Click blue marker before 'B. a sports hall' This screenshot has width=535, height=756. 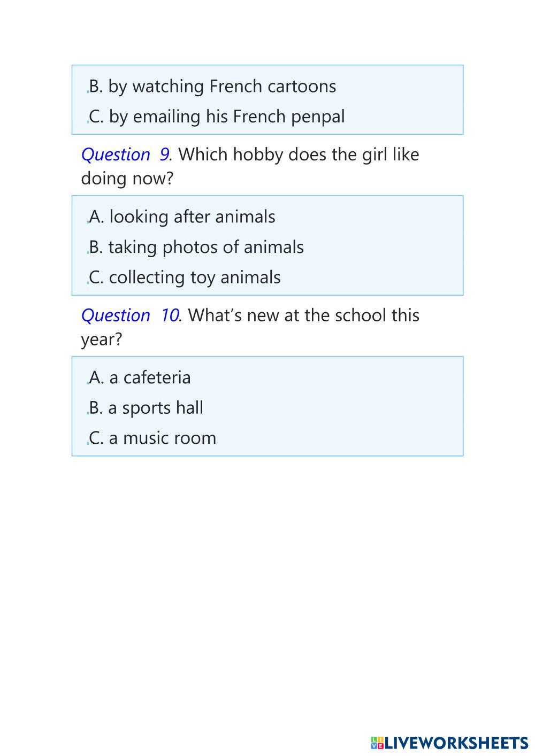coord(88,413)
